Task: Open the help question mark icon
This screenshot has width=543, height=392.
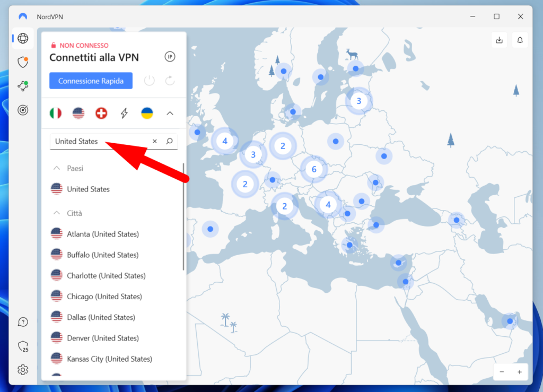Action: (23, 322)
